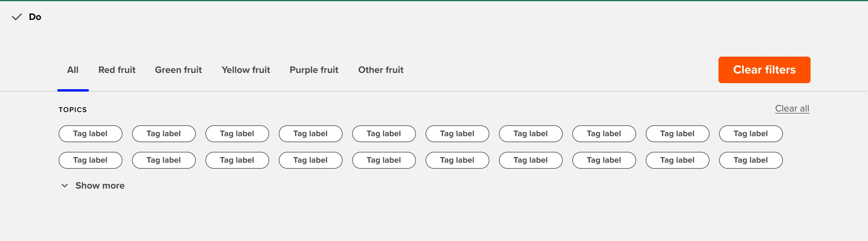Switch to the All tab
Screen dimensions: 868x241
(73, 70)
